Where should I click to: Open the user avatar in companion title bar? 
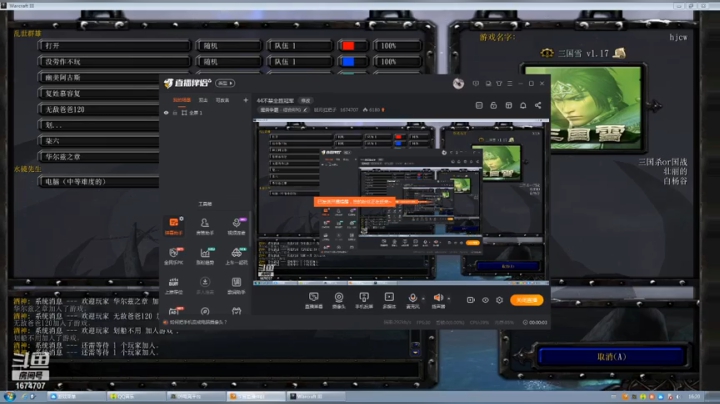click(458, 84)
